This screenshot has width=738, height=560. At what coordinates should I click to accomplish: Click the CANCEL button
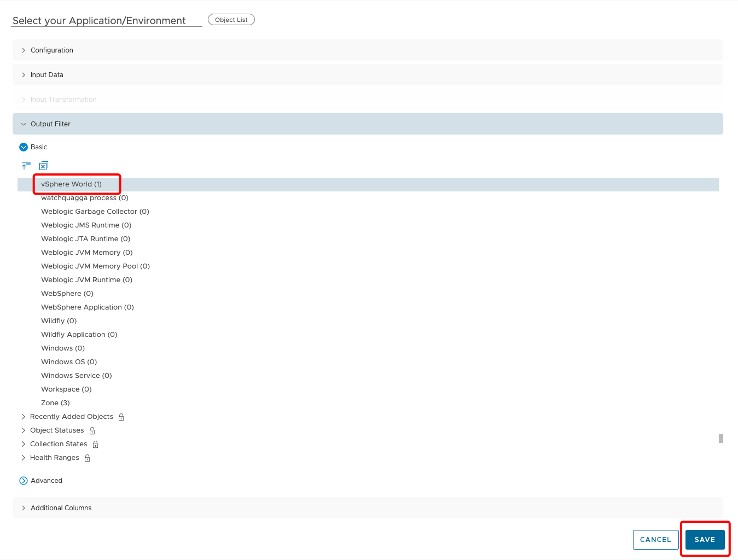(655, 539)
